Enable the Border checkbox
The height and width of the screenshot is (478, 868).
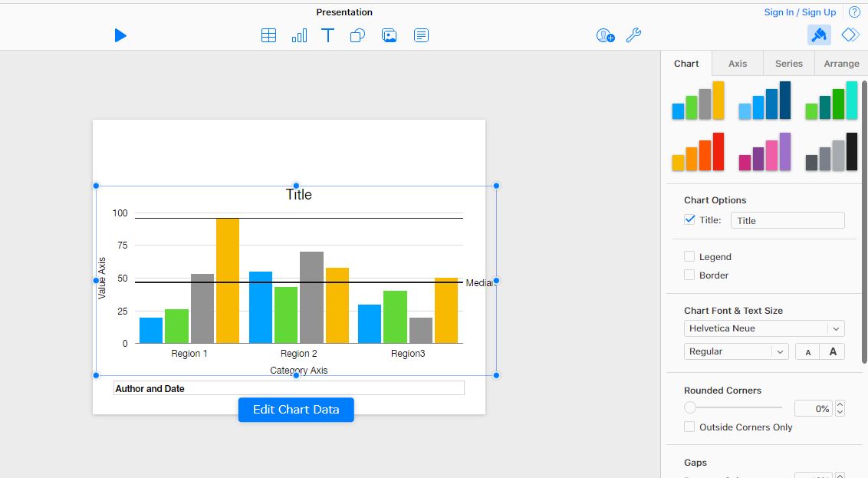[x=689, y=275]
